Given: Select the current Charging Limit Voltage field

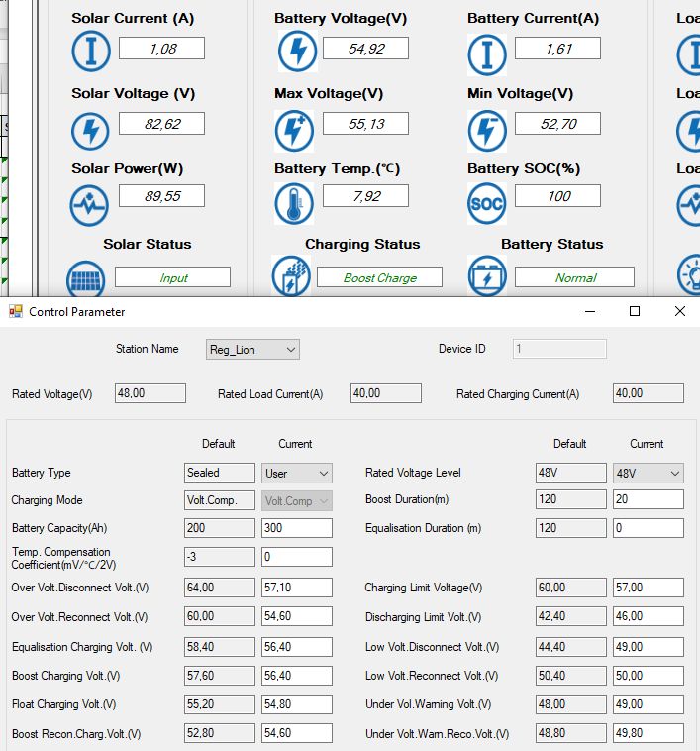Looking at the screenshot, I should pyautogui.click(x=648, y=588).
